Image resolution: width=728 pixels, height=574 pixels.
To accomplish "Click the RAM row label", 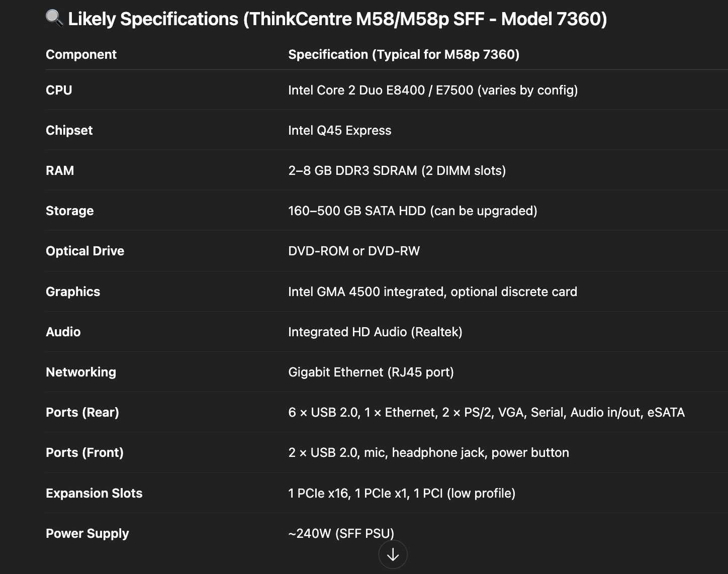I will (60, 170).
